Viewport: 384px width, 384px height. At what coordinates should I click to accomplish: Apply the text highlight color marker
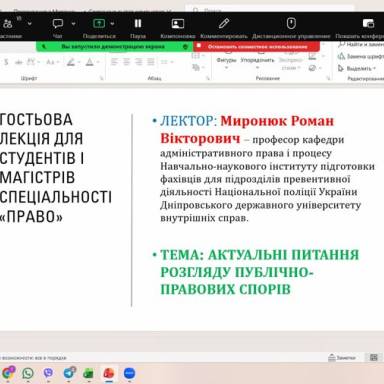coord(71,62)
